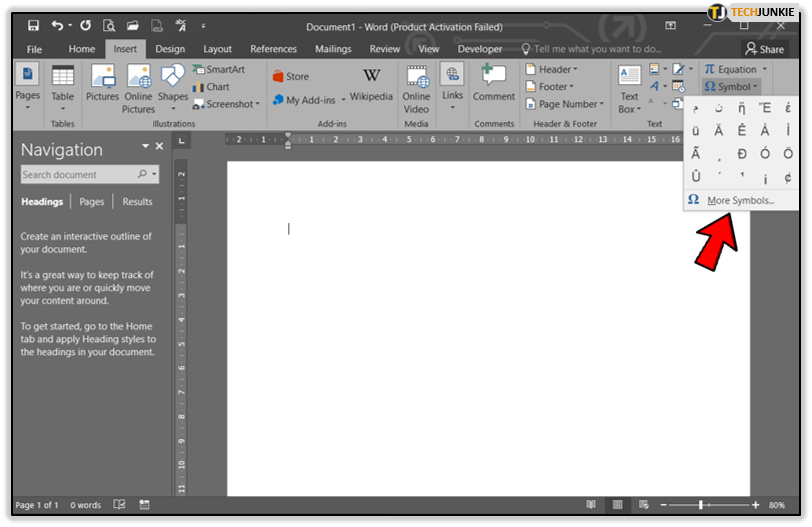812x527 pixels.
Task: Open the Shapes gallery
Action: 173,87
